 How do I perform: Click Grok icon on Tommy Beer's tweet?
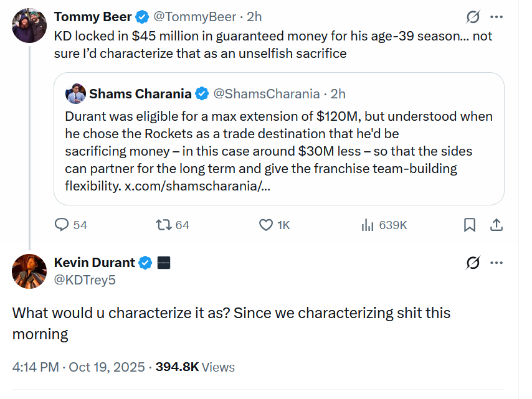pyautogui.click(x=473, y=17)
